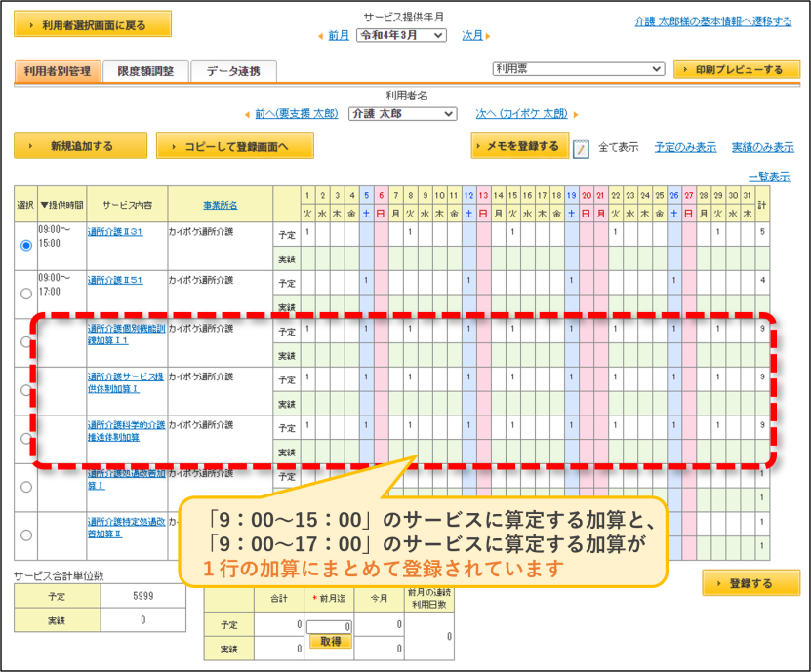Select radio button for 通所介護特定処遇改善加算Ⅱ row
Viewport: 811px width, 672px height.
pyautogui.click(x=25, y=535)
